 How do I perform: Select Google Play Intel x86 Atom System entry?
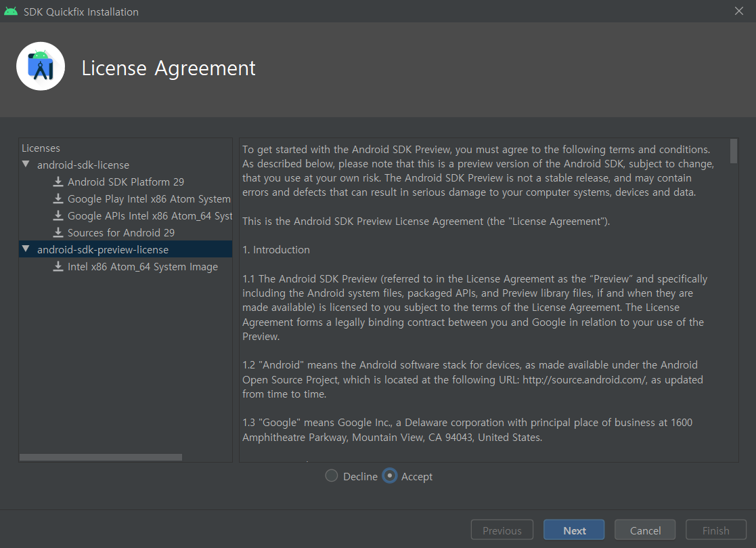click(149, 198)
